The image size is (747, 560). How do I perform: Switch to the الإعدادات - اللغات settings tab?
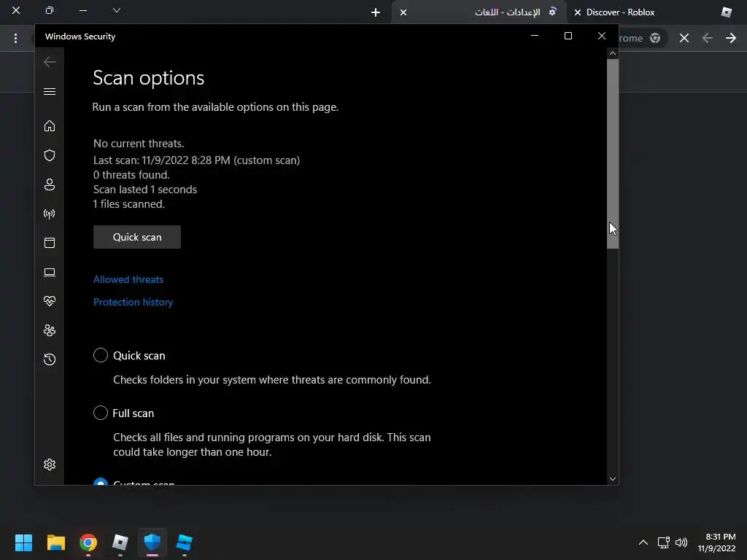pos(508,12)
